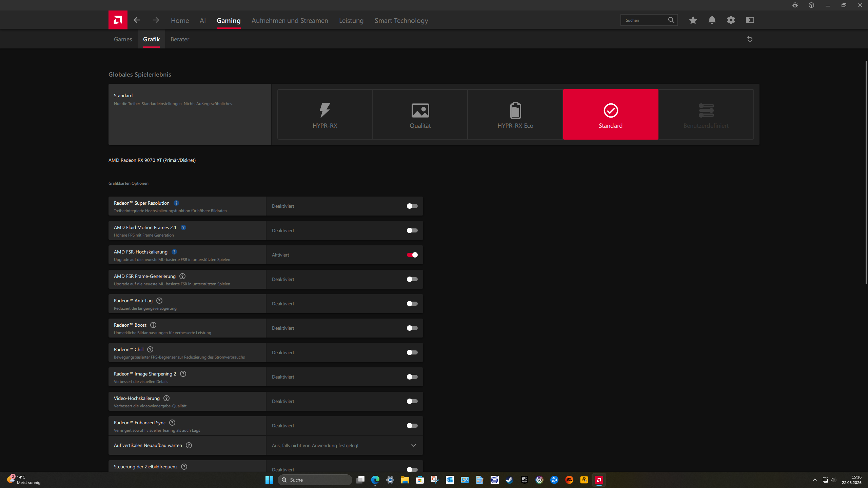Open the weather widget Meist sonnig
The height and width of the screenshot is (488, 868).
pyautogui.click(x=24, y=480)
